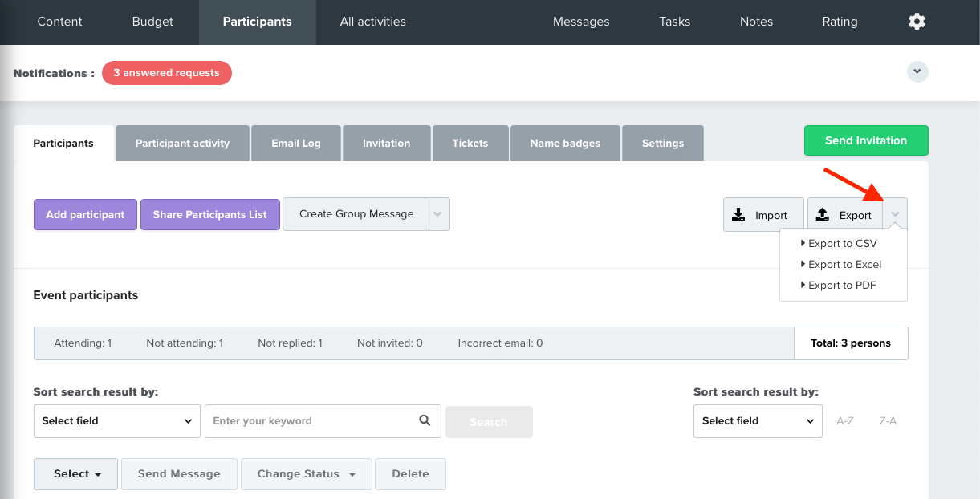This screenshot has height=499, width=980.
Task: Open left Select field sort dropdown
Action: [117, 421]
